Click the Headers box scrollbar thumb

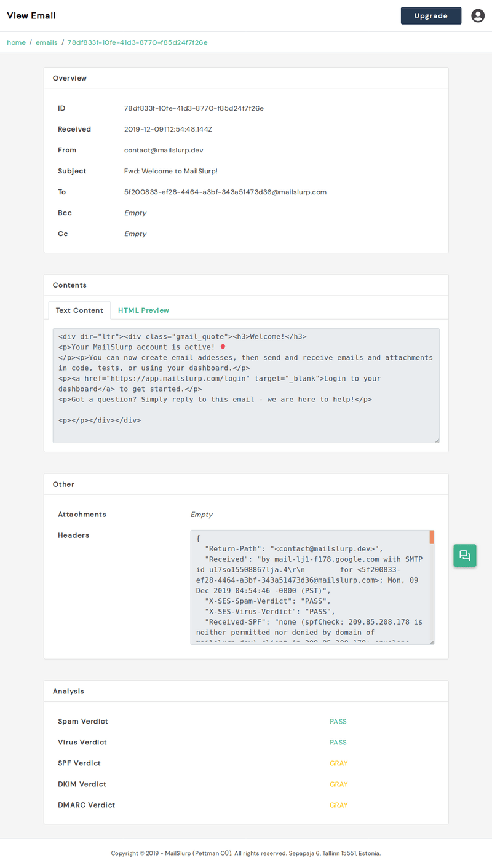(432, 537)
